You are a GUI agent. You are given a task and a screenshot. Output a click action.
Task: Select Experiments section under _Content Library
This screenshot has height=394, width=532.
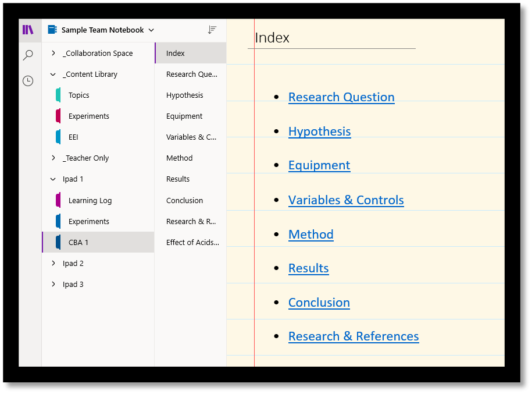pos(98,116)
